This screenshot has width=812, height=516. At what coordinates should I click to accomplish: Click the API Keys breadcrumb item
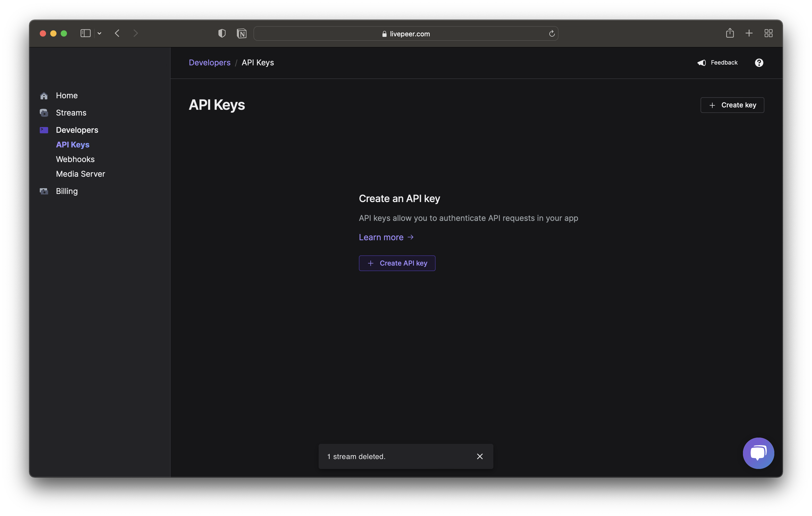(258, 62)
